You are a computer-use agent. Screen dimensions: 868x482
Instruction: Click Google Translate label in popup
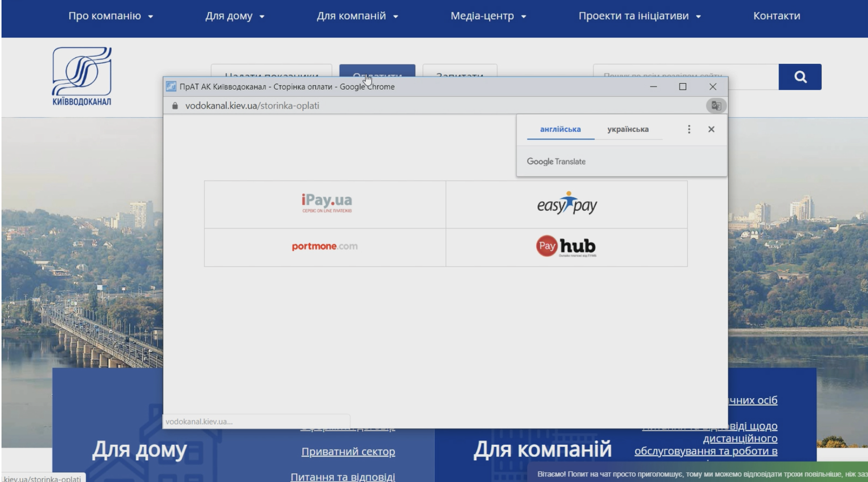point(556,162)
